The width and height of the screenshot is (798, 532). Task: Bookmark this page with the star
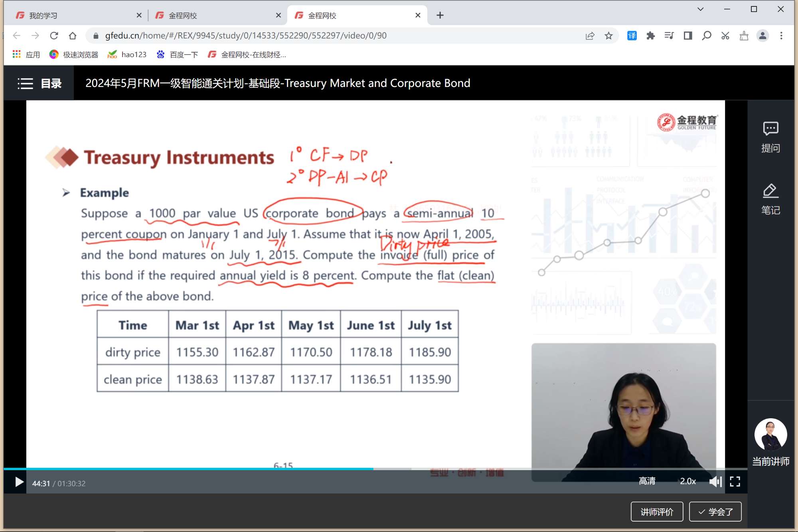pos(608,36)
